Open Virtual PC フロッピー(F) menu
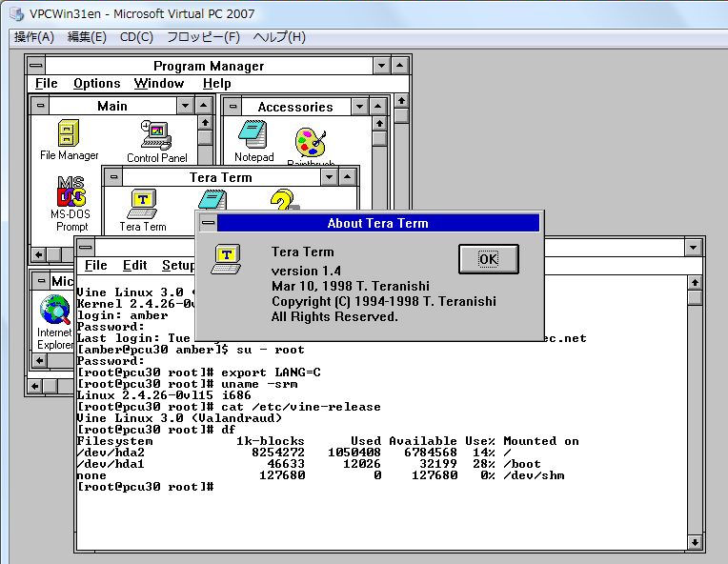 pos(203,37)
